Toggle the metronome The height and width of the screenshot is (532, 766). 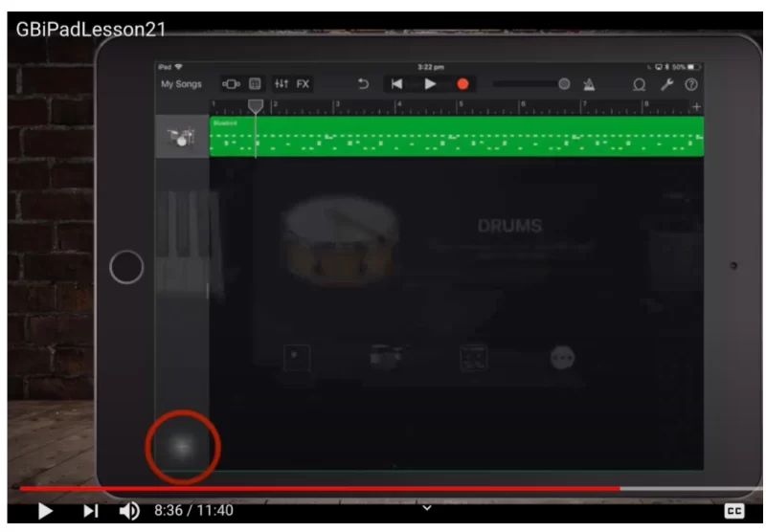coord(590,84)
